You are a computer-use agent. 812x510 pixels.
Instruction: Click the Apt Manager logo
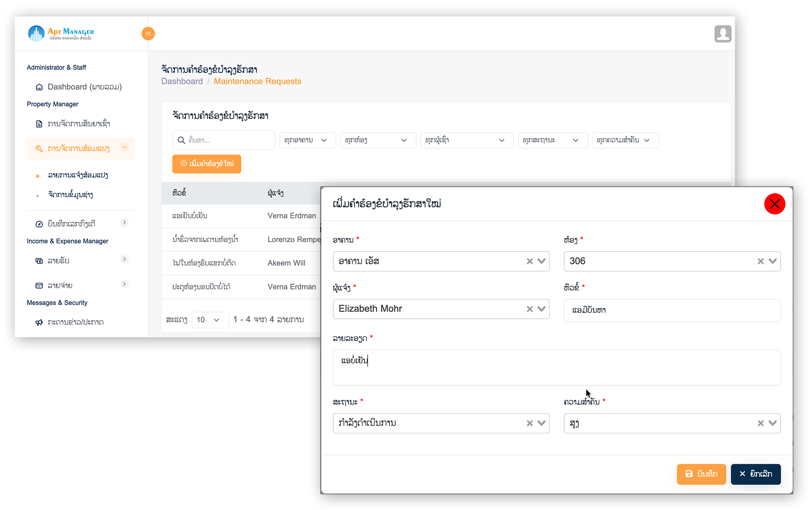pyautogui.click(x=61, y=33)
